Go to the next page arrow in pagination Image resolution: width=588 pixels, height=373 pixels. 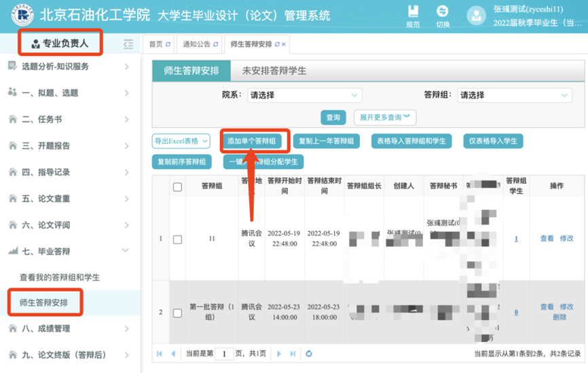pos(279,354)
